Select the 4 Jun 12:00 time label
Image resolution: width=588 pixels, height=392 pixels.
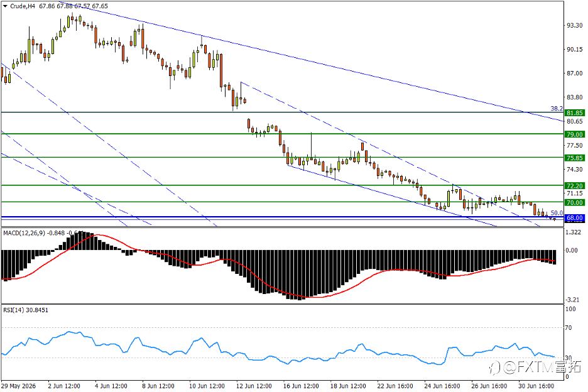tap(111, 386)
